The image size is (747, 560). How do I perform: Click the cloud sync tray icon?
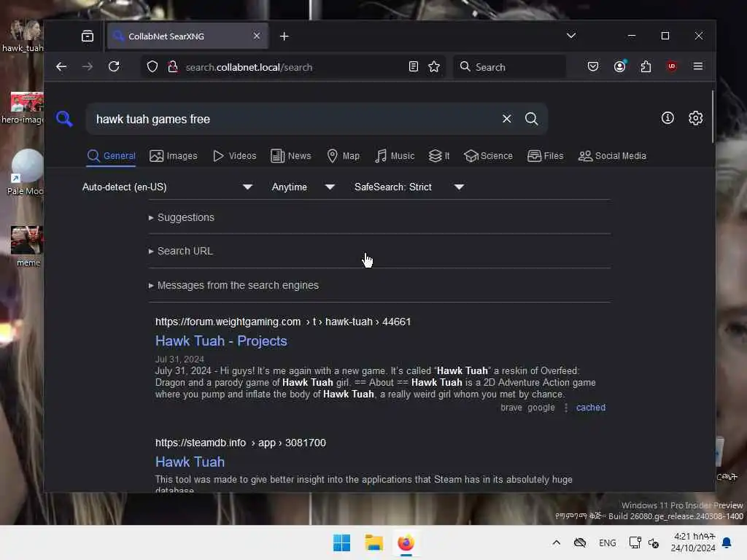[579, 542]
